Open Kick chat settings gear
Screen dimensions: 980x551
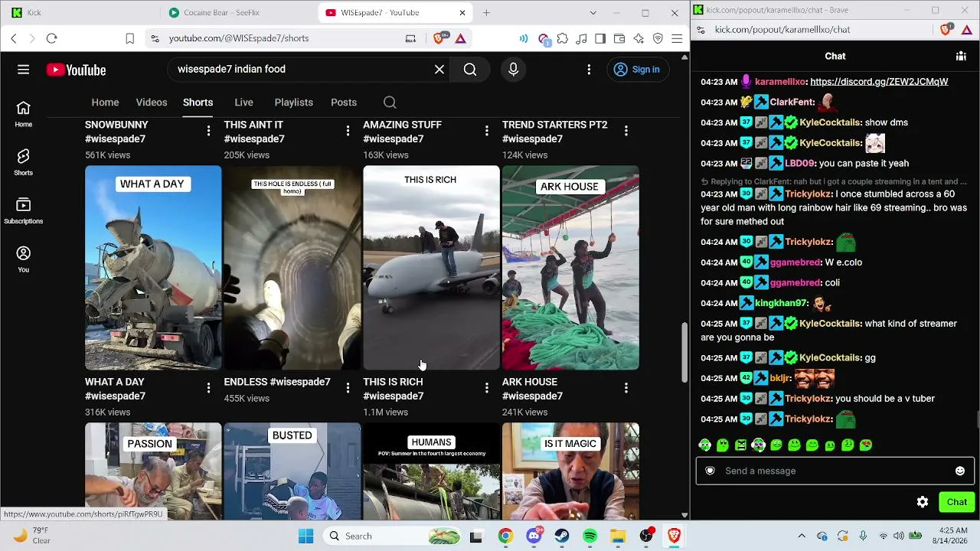tap(923, 502)
